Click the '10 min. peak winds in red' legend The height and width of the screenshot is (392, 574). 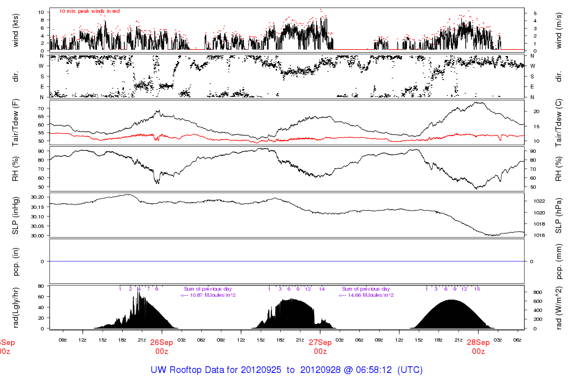[x=89, y=11]
